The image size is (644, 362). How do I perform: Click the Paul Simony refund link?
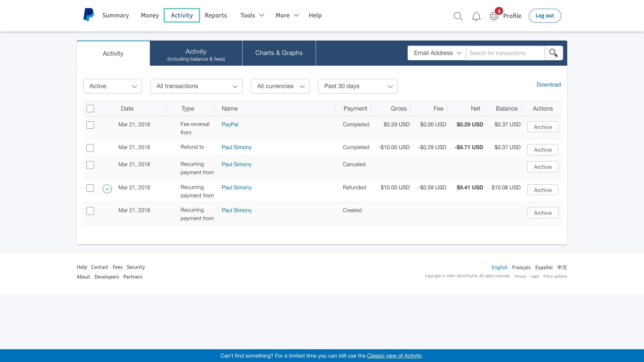tap(236, 147)
